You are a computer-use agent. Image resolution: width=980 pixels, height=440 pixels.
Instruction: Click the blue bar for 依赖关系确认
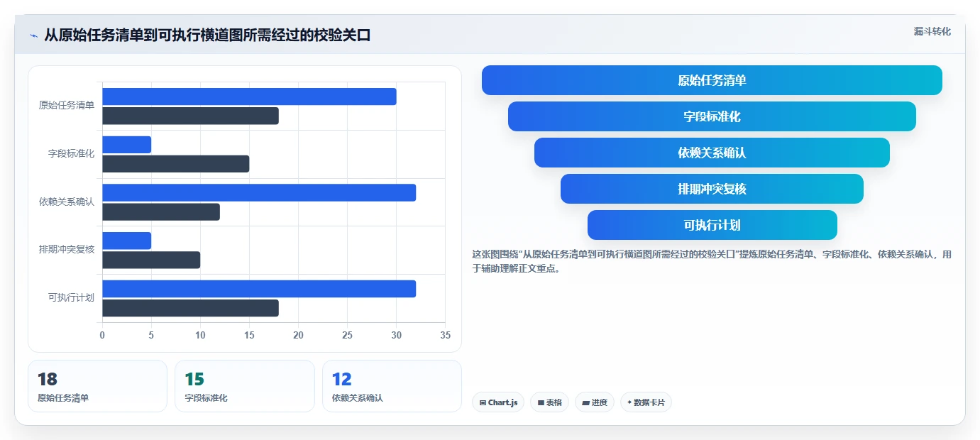pyautogui.click(x=259, y=193)
